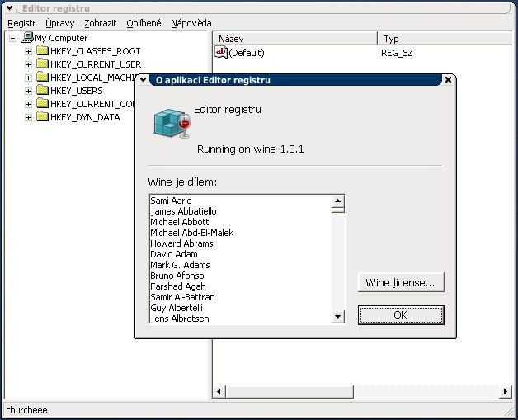Click the contributors list scrollbar thumb
This screenshot has height=420, width=518.
338,210
